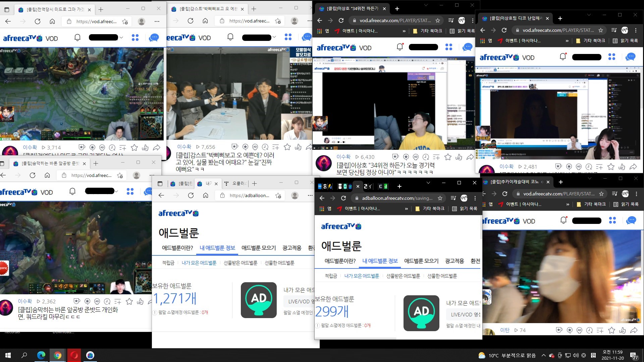Open the chat bubble icon in the 이상호 34위전 window

pos(467,47)
